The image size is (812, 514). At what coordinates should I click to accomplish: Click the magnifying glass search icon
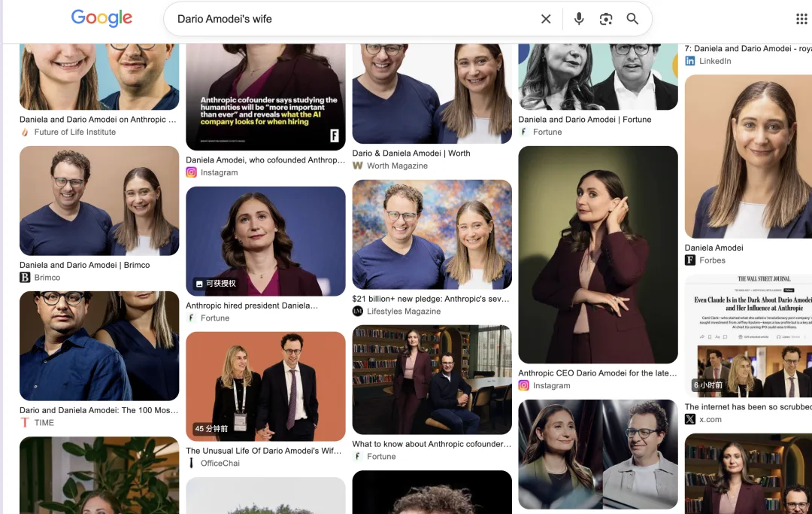click(x=632, y=19)
